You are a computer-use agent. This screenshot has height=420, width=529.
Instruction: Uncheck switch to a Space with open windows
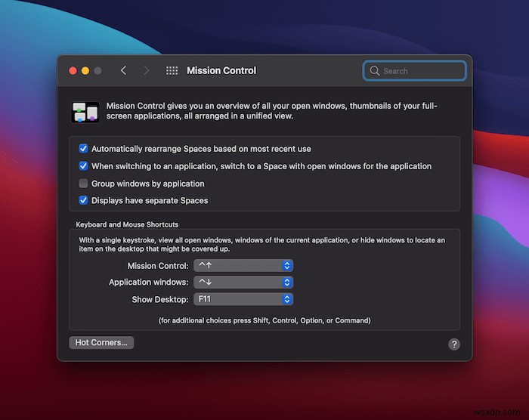[x=83, y=166]
